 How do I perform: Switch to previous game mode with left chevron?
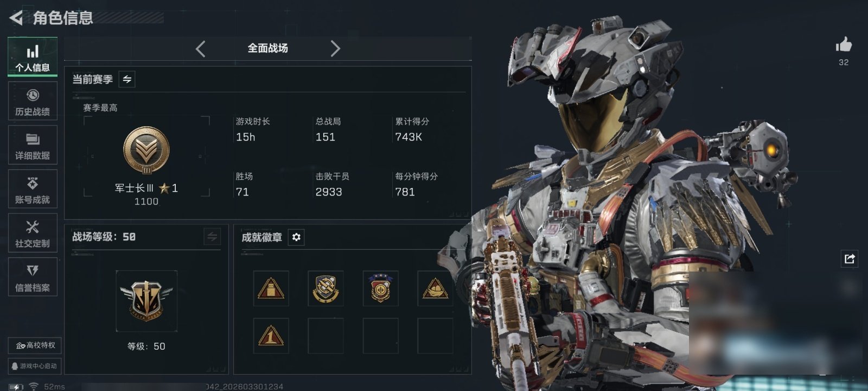tap(201, 49)
